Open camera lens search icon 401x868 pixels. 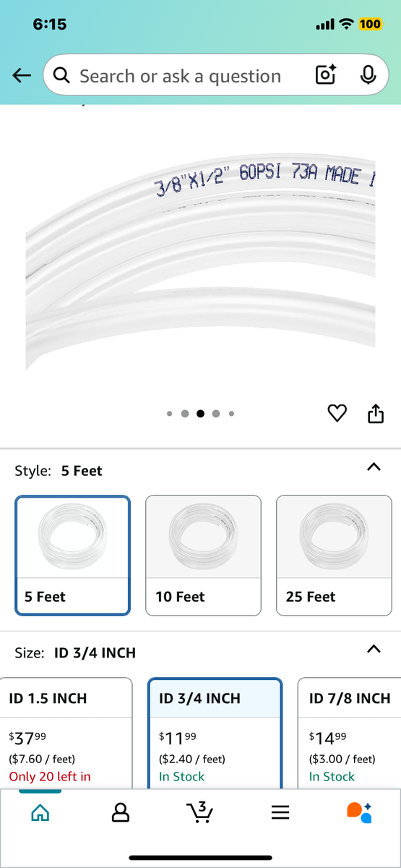[x=326, y=75]
